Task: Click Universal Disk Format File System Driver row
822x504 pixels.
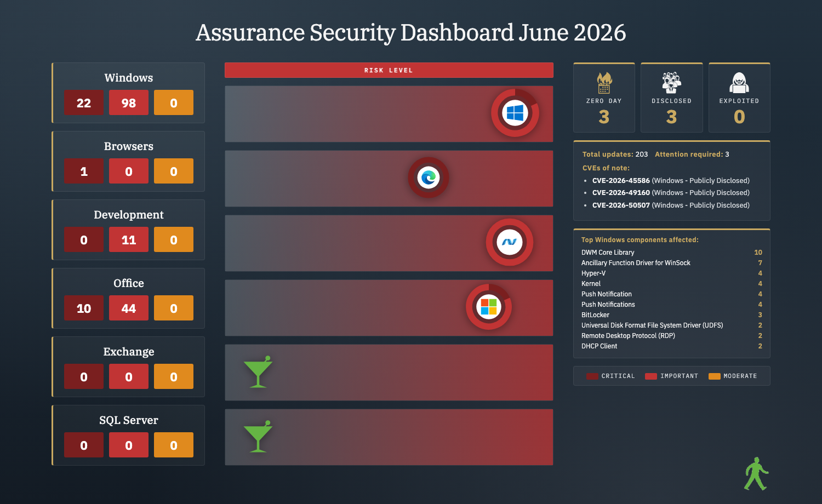Action: click(x=672, y=325)
